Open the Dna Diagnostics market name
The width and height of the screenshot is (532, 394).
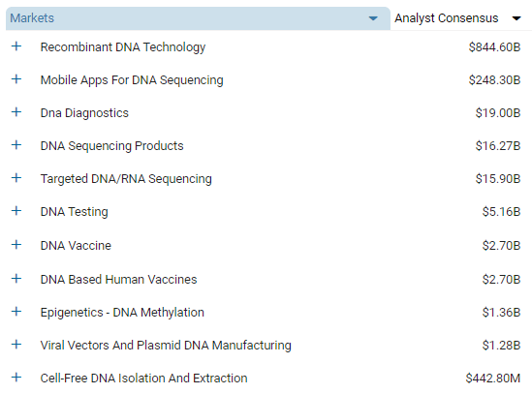tap(84, 113)
